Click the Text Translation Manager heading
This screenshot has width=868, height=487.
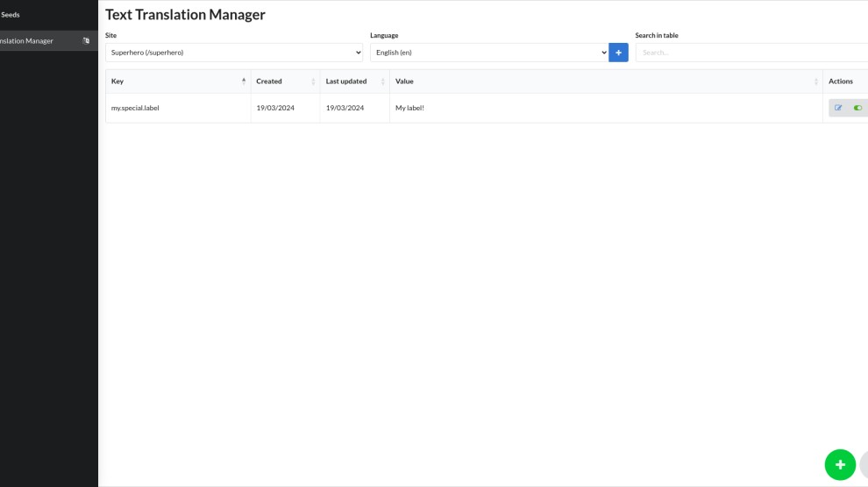point(186,14)
